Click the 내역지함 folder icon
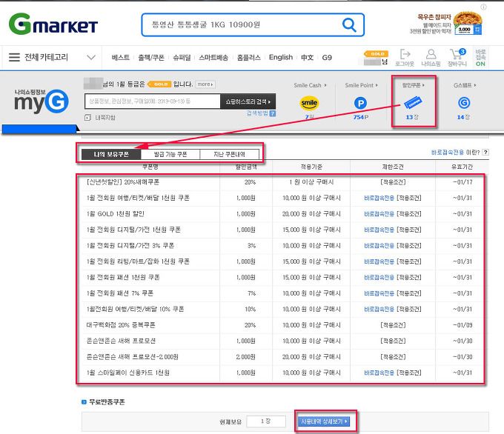 pos(87,118)
